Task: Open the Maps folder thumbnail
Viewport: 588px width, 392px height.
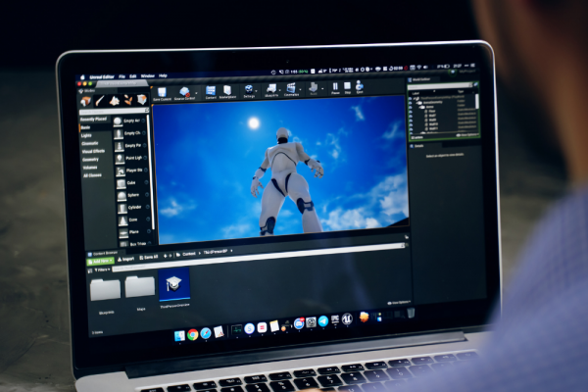Action: 140,287
